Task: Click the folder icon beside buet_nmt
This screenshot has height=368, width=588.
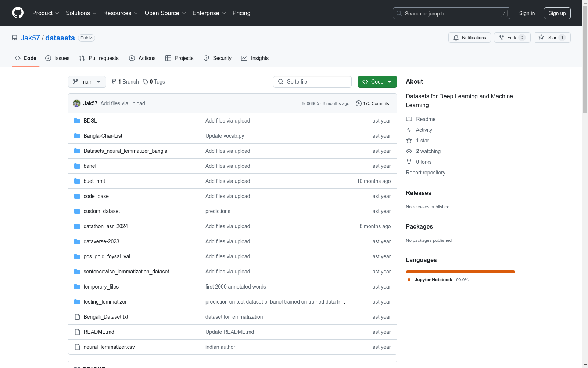Action: point(77,181)
